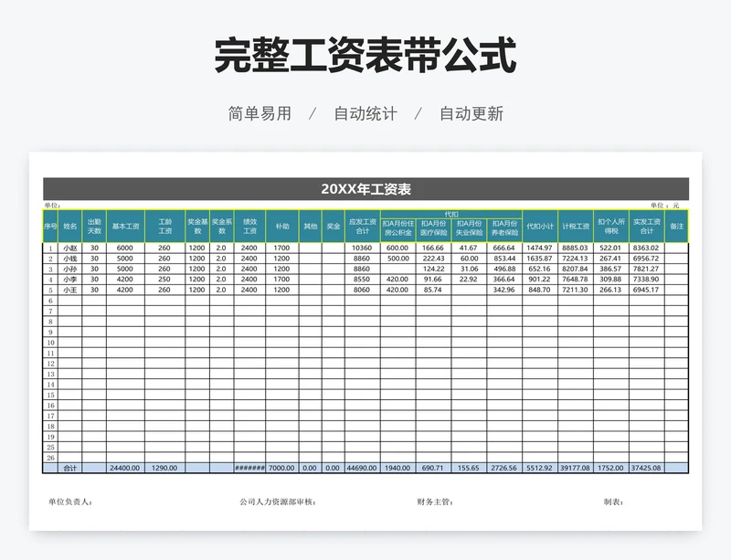The image size is (731, 560).
Task: Select the basic salary cell '6000'
Action: point(125,248)
